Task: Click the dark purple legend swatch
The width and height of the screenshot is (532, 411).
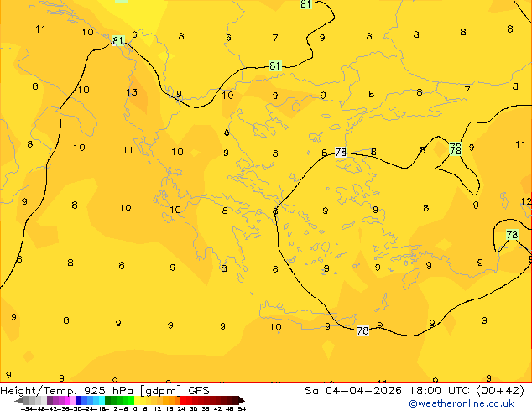Action: click(x=50, y=400)
